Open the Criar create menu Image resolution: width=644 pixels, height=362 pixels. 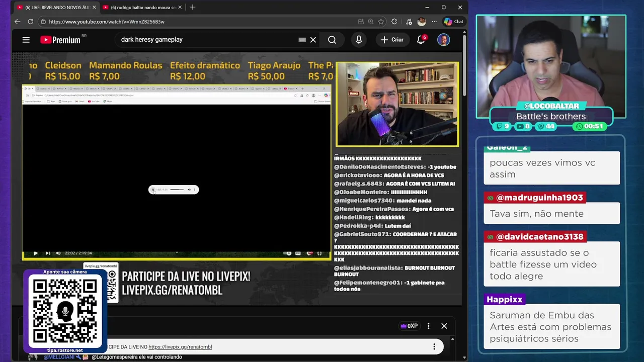(392, 40)
